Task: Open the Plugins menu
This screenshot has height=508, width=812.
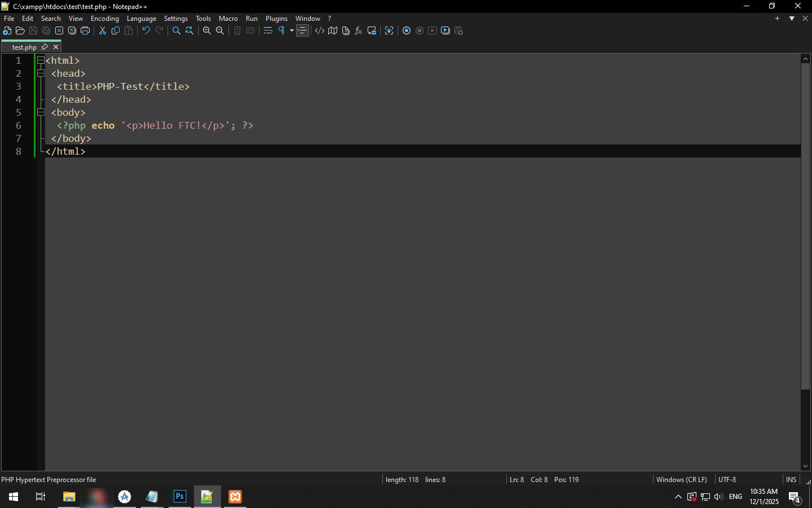Action: [276, 19]
